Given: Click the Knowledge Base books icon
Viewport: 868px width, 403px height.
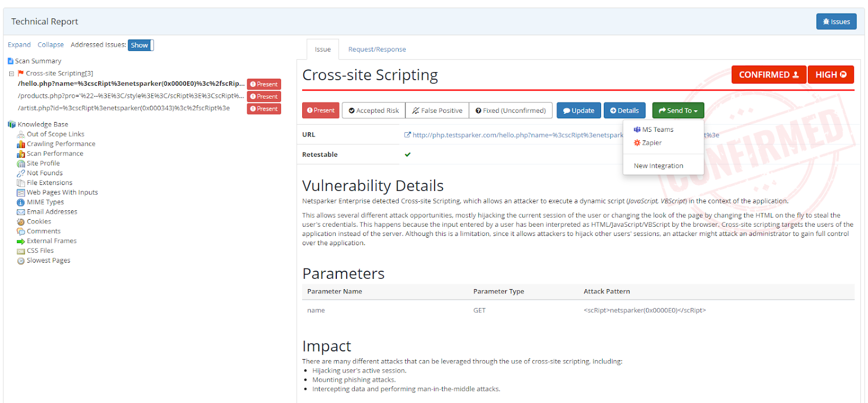Looking at the screenshot, I should tap(11, 125).
